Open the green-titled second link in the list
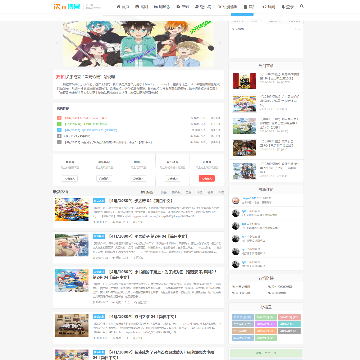 tap(86, 124)
